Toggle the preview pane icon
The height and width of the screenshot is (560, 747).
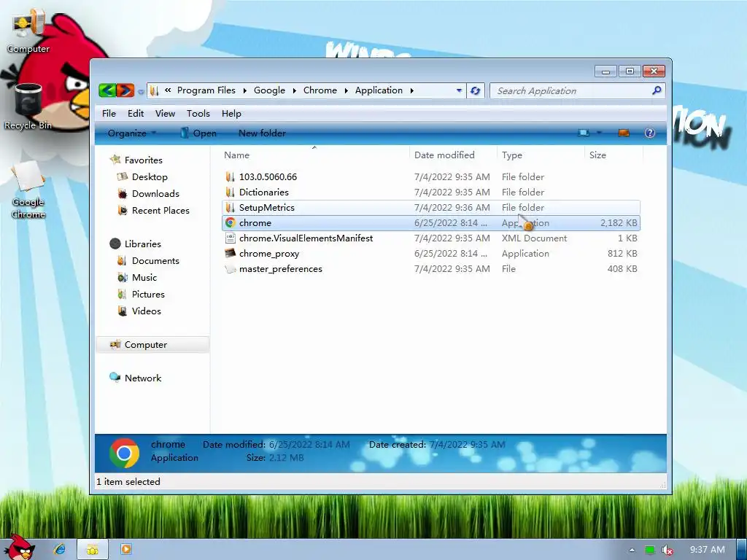click(x=624, y=133)
